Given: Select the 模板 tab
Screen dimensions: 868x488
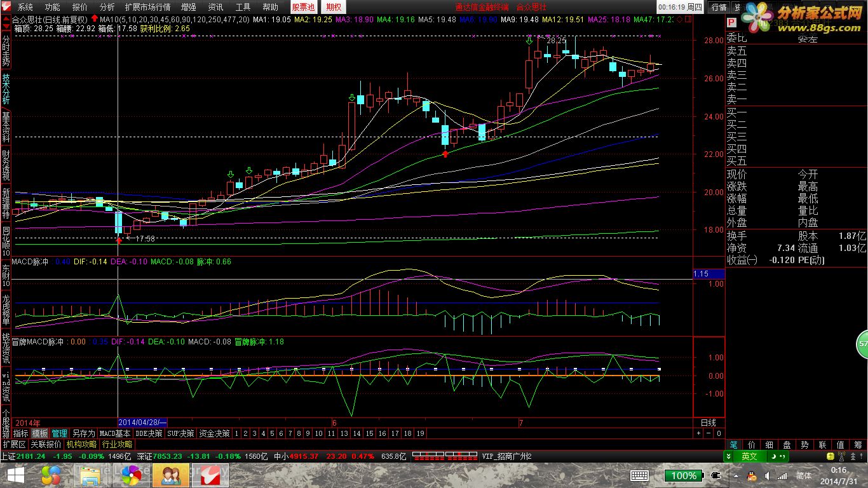Looking at the screenshot, I should [40, 433].
